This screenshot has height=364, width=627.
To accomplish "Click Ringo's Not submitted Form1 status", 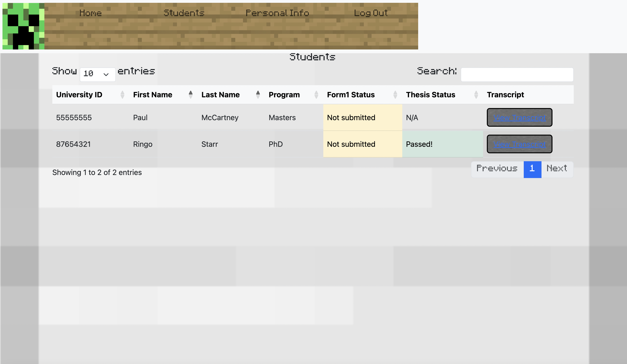I will 363,144.
